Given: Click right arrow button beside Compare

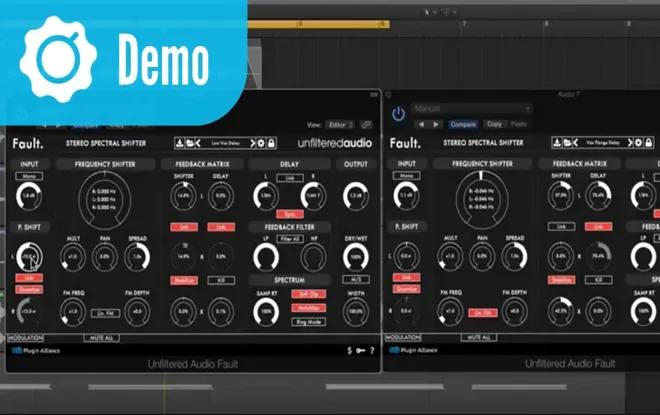Looking at the screenshot, I should click(436, 124).
